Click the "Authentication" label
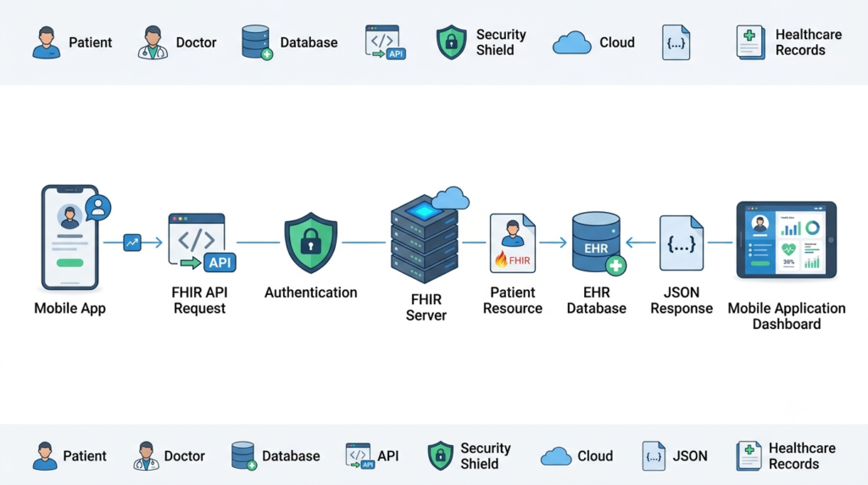 click(310, 293)
